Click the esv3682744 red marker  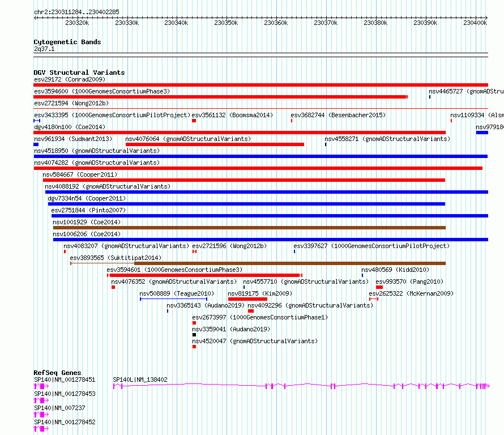tap(292, 121)
